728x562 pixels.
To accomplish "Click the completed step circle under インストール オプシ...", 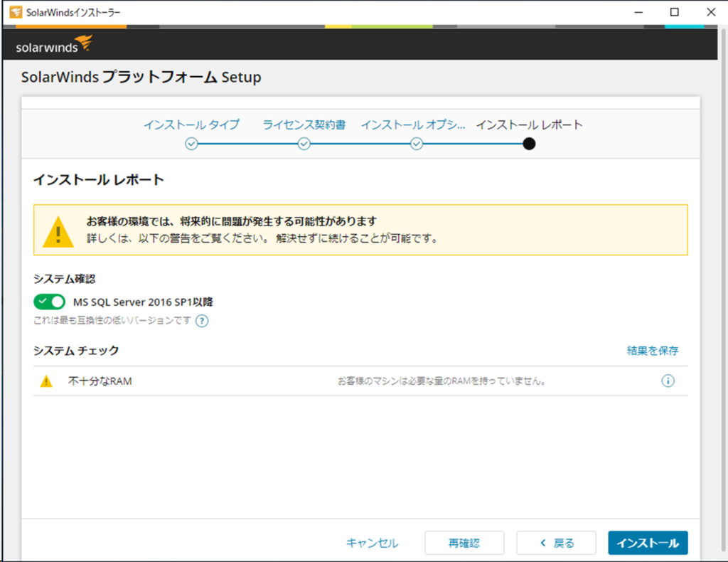I will point(417,144).
